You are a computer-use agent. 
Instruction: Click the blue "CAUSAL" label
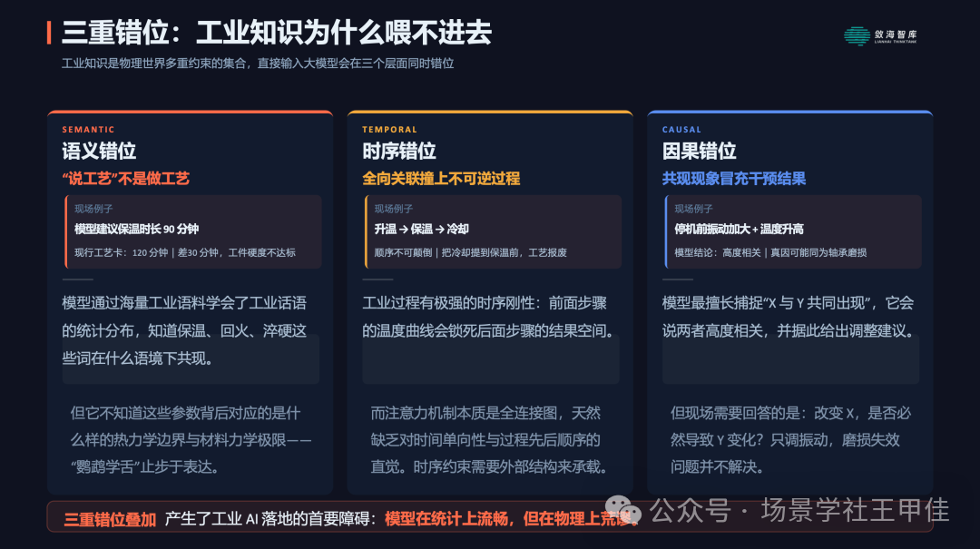pyautogui.click(x=681, y=130)
